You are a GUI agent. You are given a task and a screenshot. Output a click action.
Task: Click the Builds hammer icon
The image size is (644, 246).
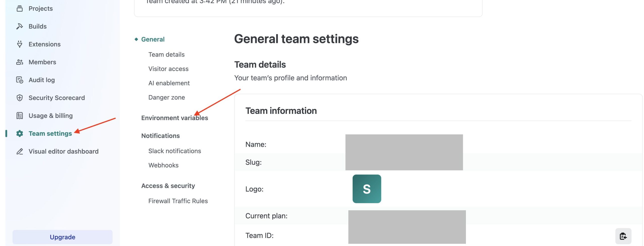click(20, 26)
